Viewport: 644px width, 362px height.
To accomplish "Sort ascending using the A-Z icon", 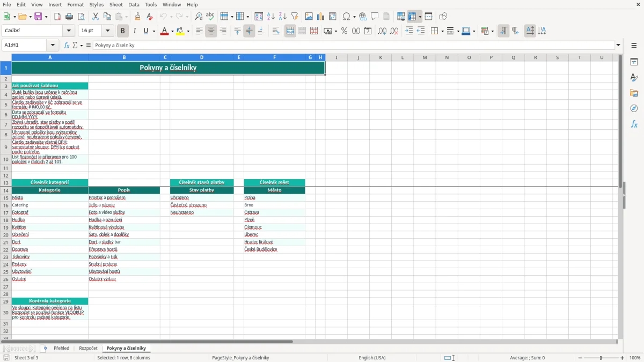I will coord(271,17).
